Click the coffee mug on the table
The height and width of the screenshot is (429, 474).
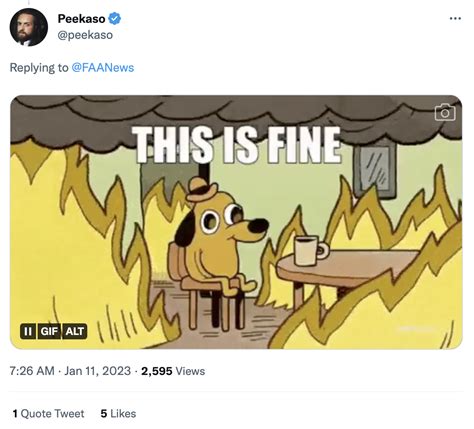(311, 250)
